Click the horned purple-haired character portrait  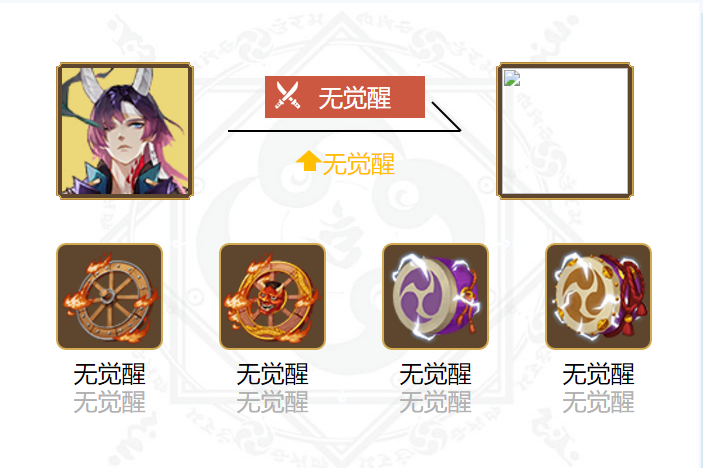[x=125, y=131]
